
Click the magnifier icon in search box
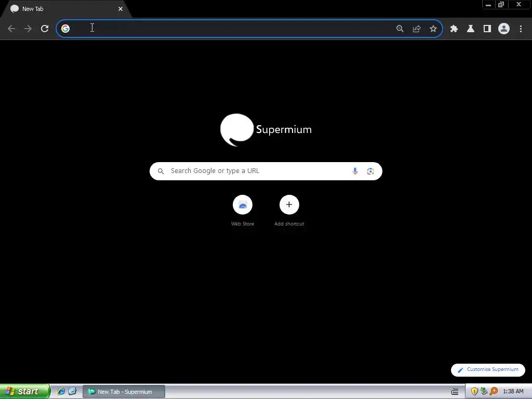coord(161,171)
